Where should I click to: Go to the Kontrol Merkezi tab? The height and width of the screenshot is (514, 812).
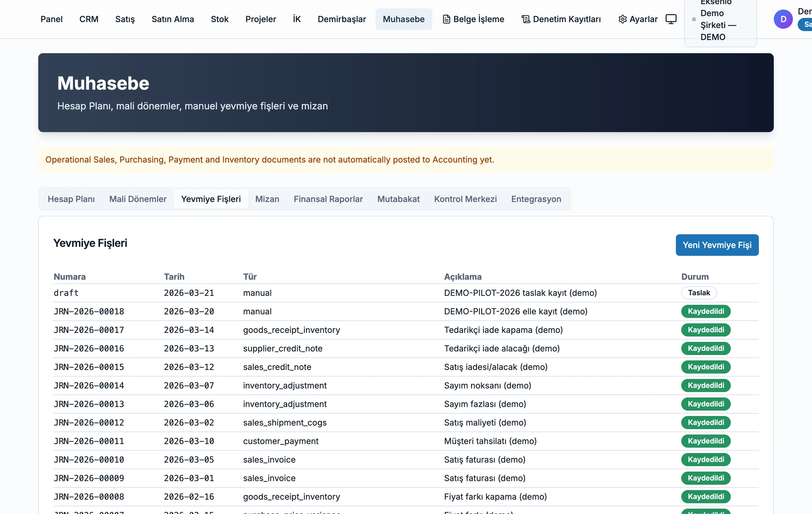tap(465, 199)
